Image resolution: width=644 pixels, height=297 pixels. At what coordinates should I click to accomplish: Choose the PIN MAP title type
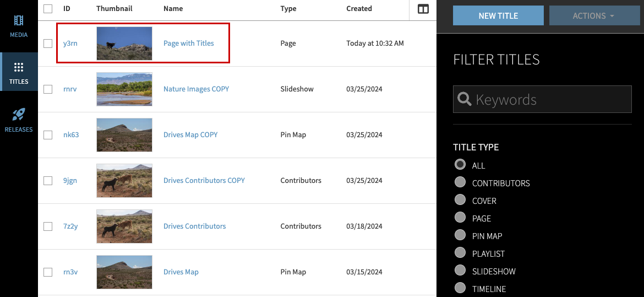(460, 236)
